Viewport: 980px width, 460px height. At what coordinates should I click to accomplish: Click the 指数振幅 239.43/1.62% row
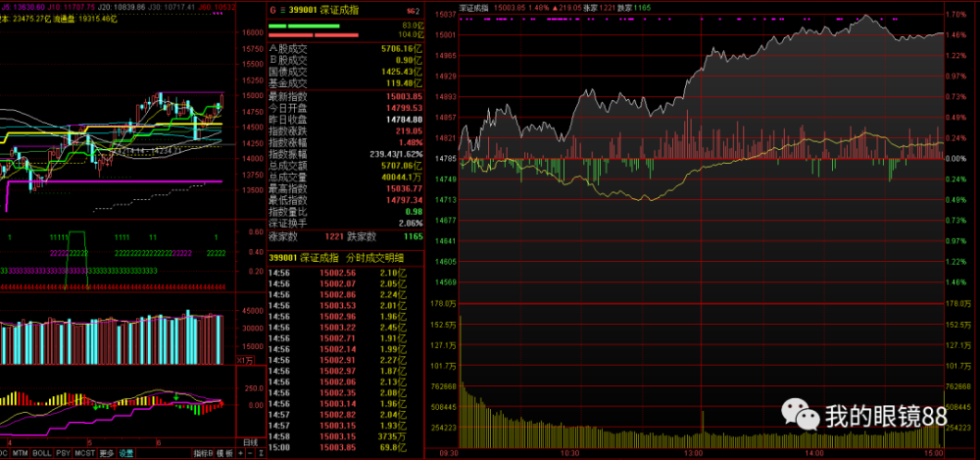[x=346, y=154]
